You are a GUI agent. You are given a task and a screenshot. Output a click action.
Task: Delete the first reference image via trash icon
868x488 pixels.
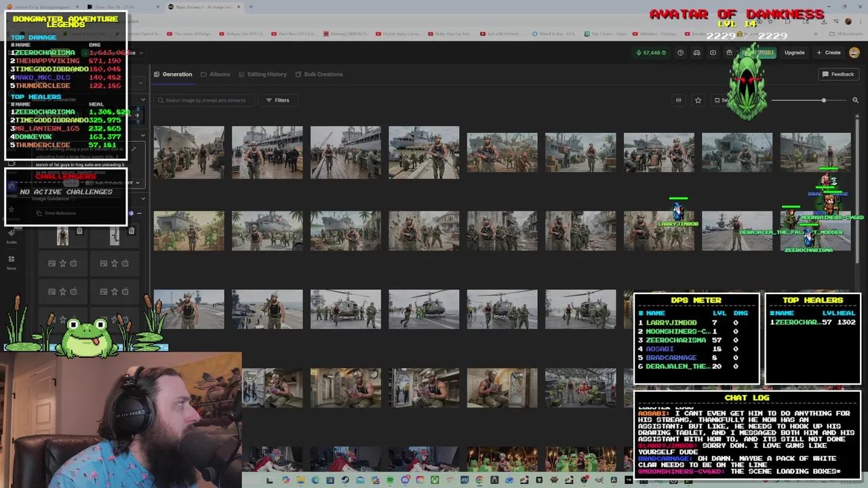click(x=79, y=231)
